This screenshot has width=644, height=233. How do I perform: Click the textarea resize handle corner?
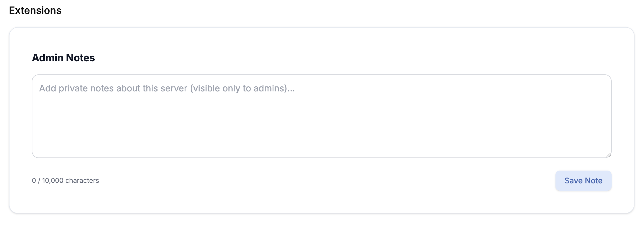click(608, 155)
